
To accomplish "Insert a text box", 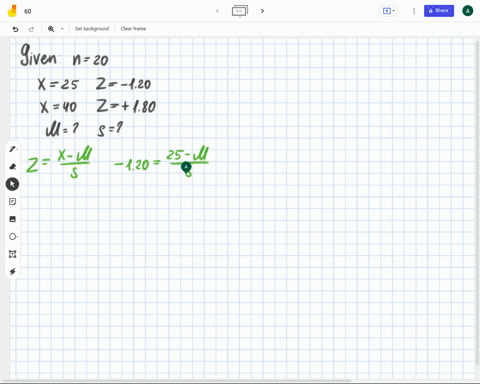I will point(12,254).
